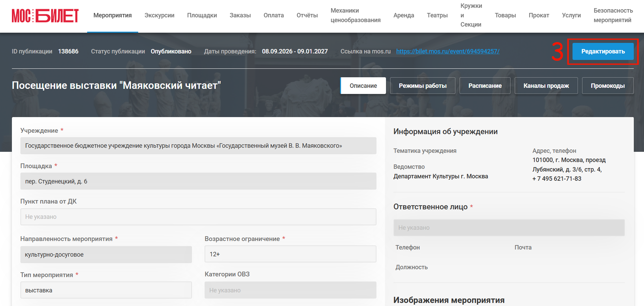Image resolution: width=644 pixels, height=306 pixels.
Task: Switch to the Описание tab
Action: 363,86
